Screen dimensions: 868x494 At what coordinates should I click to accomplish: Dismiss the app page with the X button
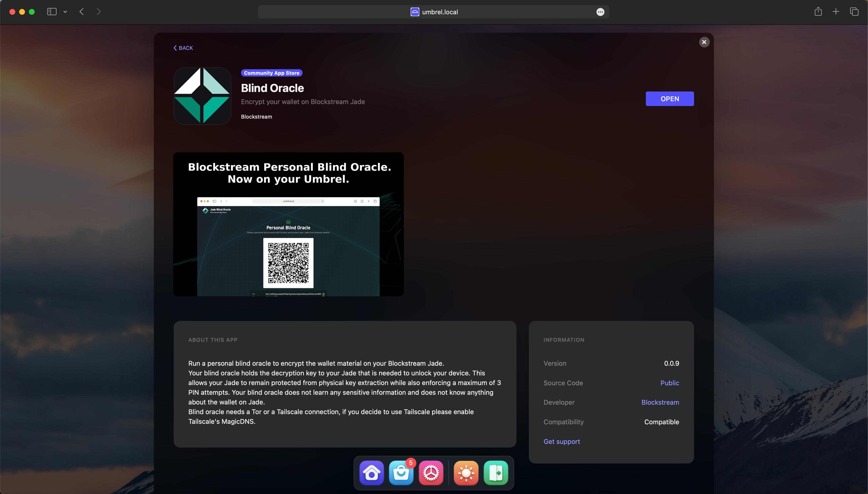[704, 42]
